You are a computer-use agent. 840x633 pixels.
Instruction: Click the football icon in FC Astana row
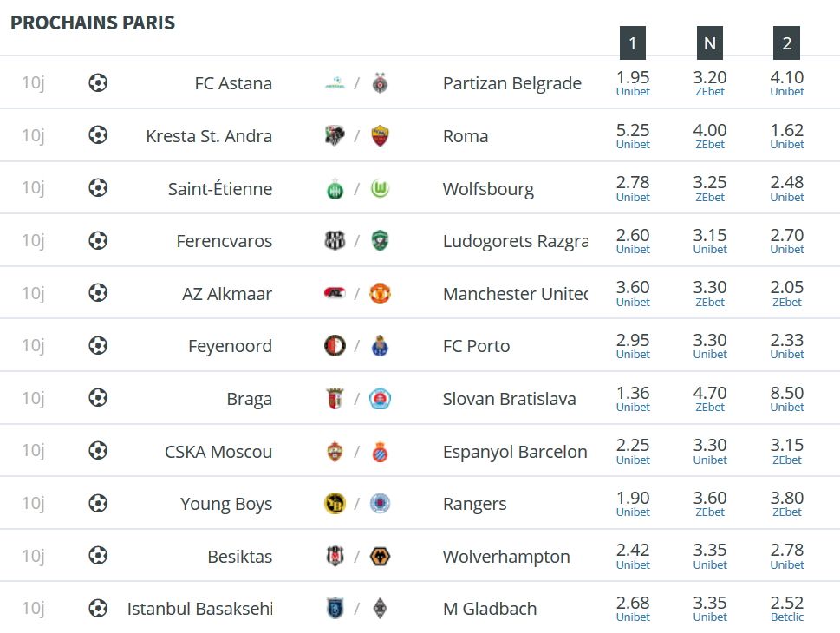coord(98,82)
